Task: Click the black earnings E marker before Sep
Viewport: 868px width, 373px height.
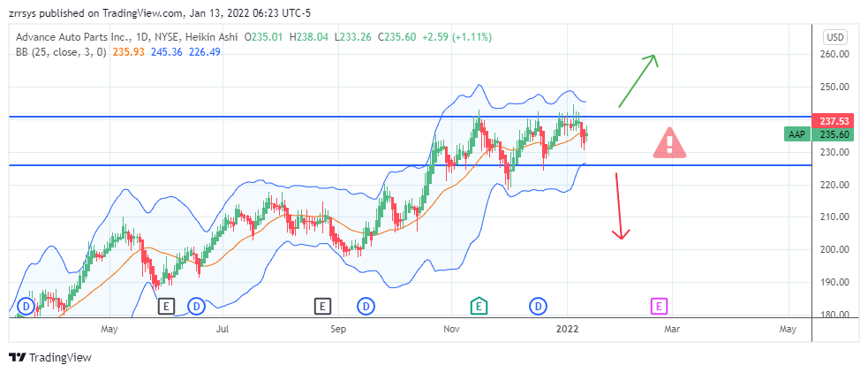Action: (322, 306)
